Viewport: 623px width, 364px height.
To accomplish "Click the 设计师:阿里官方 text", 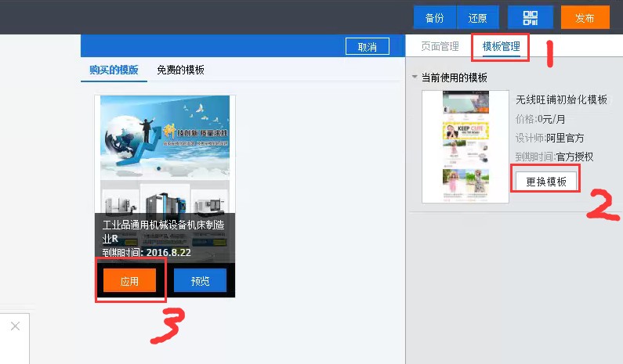I will click(549, 138).
